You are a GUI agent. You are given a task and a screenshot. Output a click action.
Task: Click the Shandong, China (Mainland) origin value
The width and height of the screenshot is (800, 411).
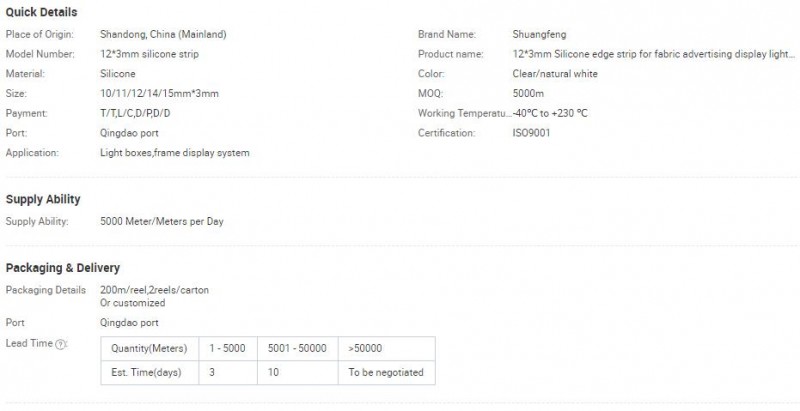coord(163,34)
